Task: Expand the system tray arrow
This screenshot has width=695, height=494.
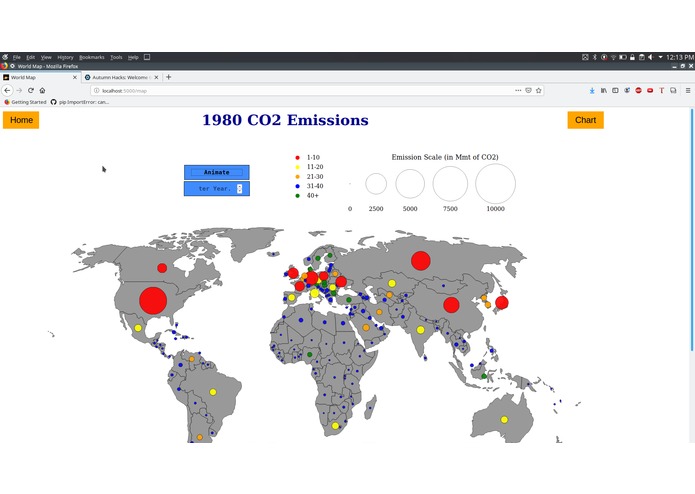Action: click(660, 57)
